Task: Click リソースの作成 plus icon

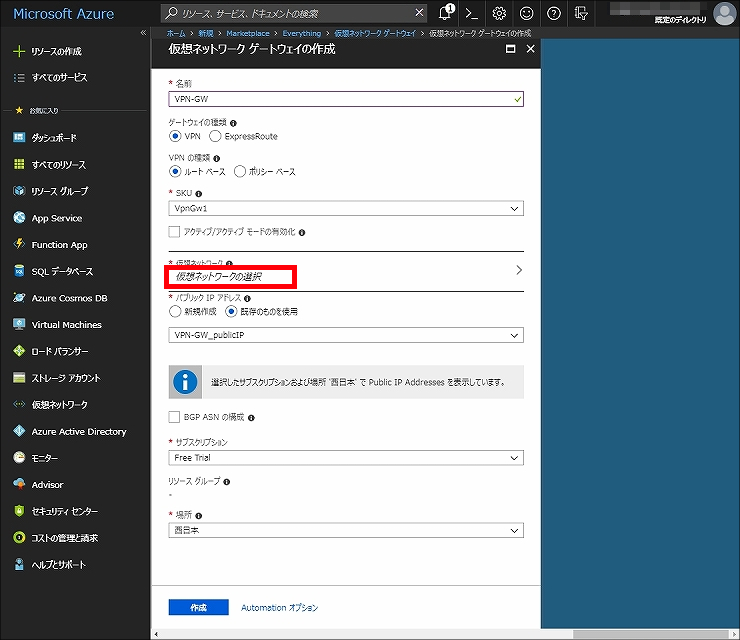Action: pyautogui.click(x=19, y=51)
